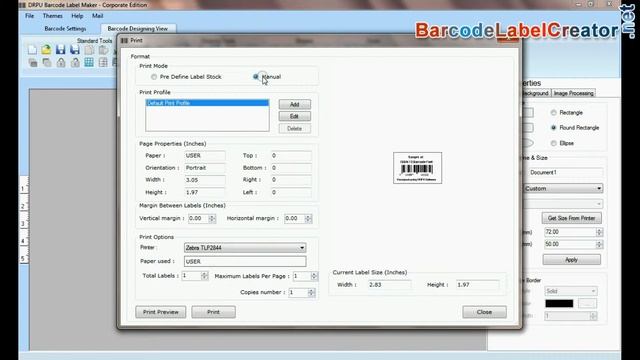The image size is (640, 360).
Task: Click the Apply button in properties panel
Action: point(571,260)
